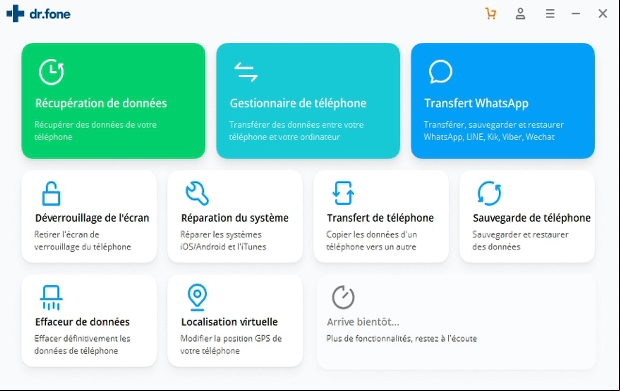Launch Transfert WhatsApp module title
The image size is (620, 391).
(x=476, y=103)
